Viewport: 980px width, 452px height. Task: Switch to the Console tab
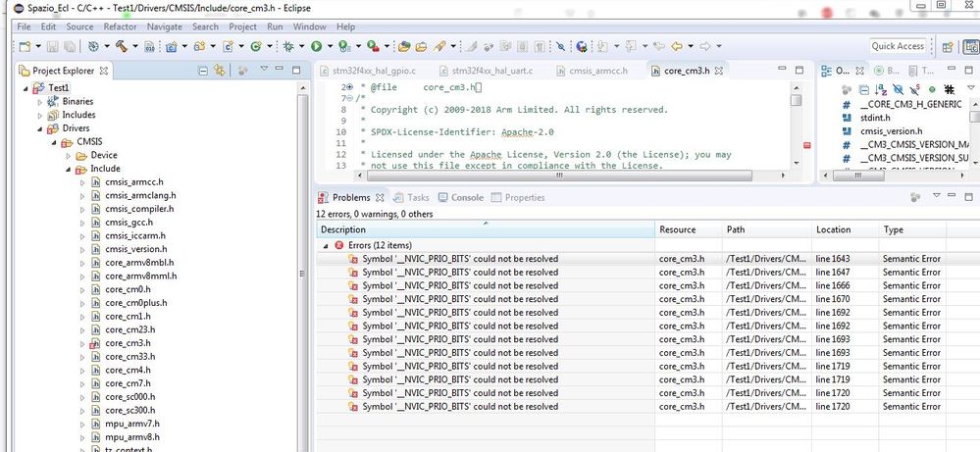pos(461,197)
